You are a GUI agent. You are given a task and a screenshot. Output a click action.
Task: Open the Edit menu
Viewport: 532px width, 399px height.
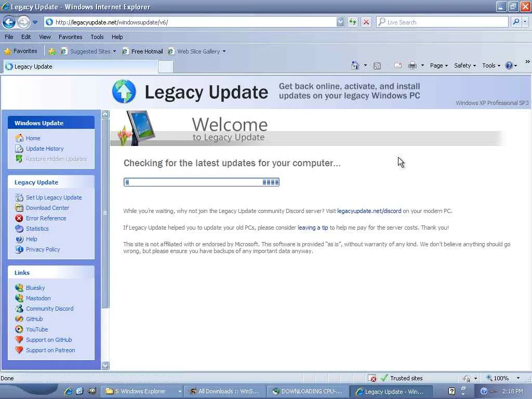26,37
